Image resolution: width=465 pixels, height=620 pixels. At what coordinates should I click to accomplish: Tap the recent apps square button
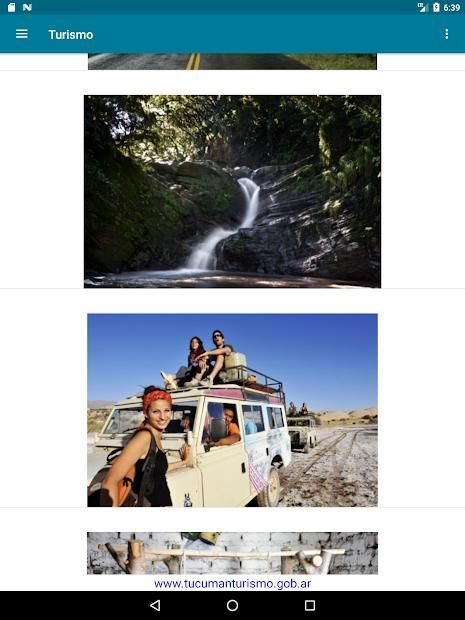310,605
